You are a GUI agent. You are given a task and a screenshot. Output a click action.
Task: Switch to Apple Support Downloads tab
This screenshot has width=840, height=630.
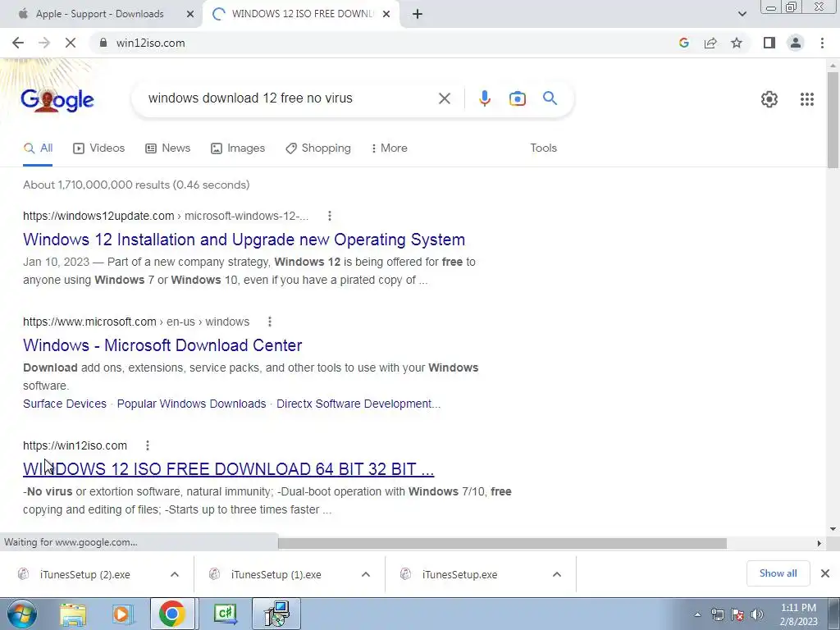click(x=99, y=14)
